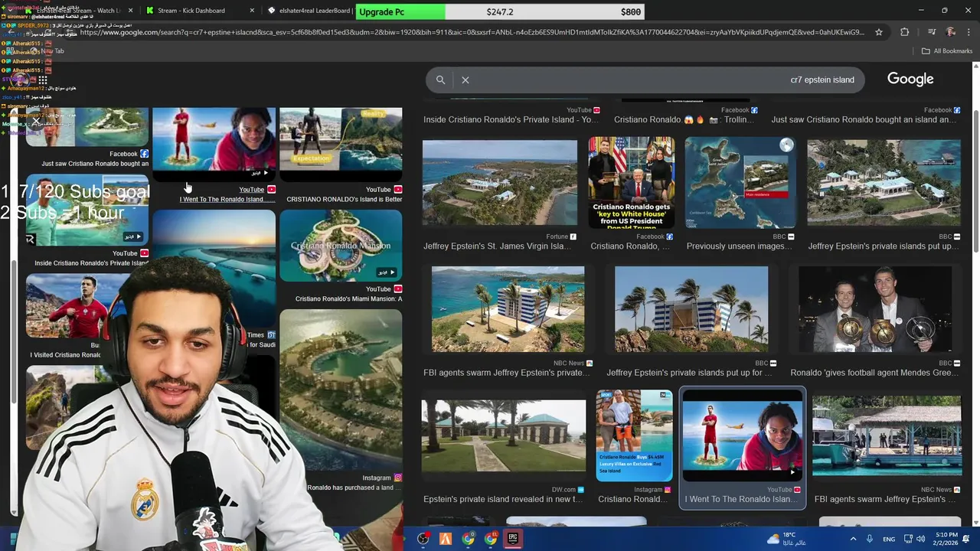Open the second Chrome taskbar icon with red badge
Viewport: 980px width, 551px height.
point(491,539)
